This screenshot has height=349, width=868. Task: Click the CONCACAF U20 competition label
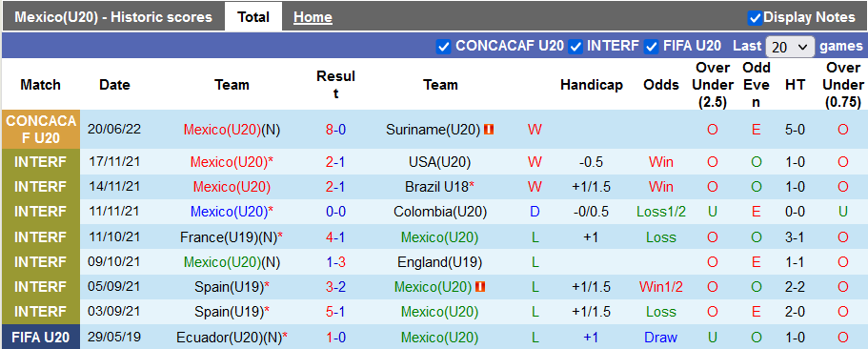coord(41,130)
